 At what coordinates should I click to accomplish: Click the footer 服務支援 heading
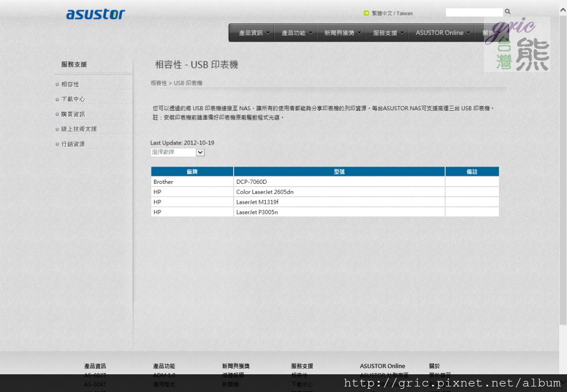pos(302,366)
